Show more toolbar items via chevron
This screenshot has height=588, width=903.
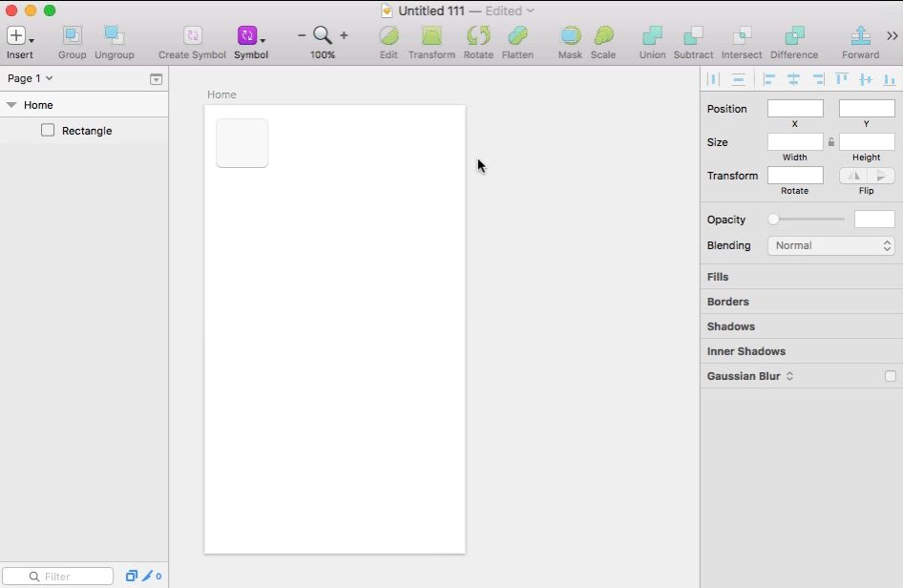(x=892, y=35)
